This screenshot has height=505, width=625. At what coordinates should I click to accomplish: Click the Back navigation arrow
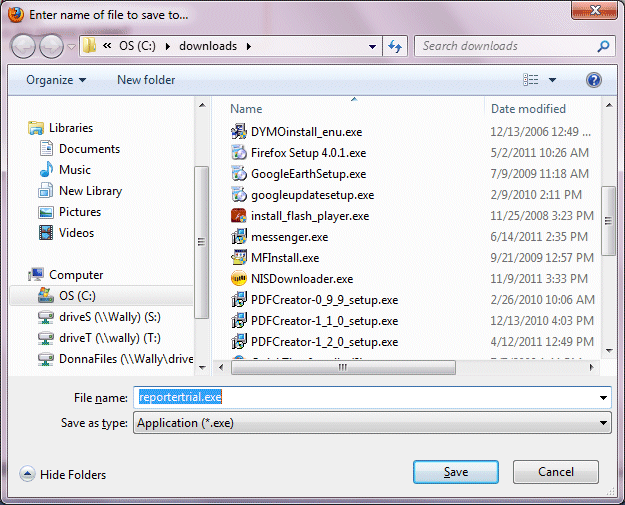pos(24,47)
